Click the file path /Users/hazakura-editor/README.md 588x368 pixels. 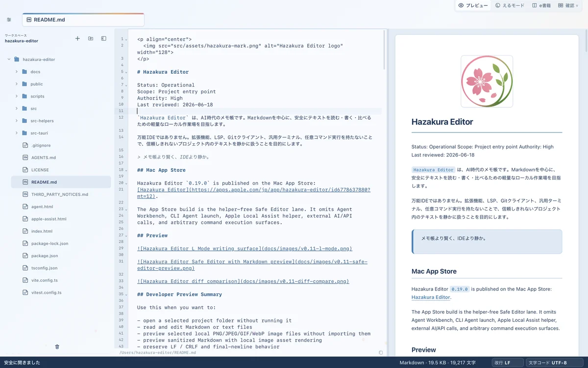158,352
